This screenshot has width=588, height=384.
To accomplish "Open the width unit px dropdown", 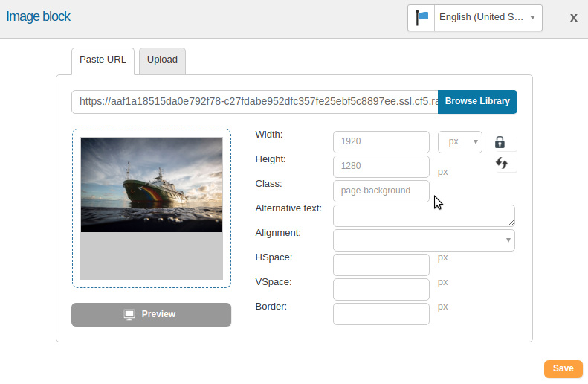I will 459,142.
